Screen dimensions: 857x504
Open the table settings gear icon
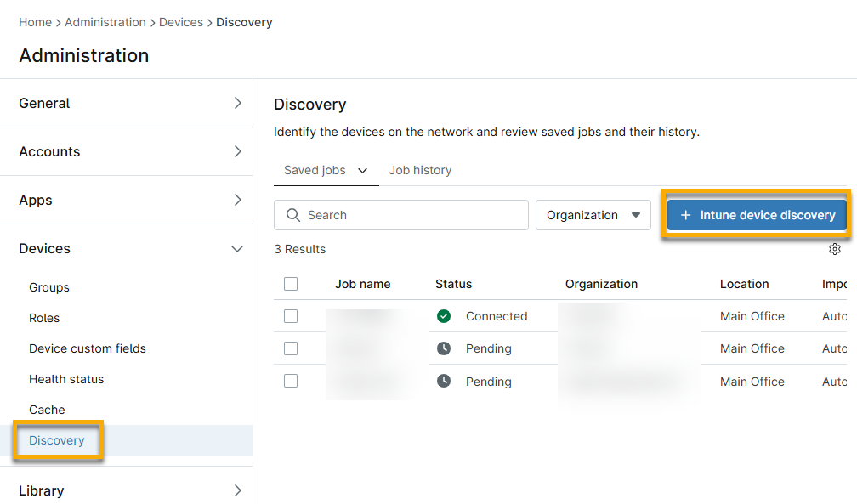[x=835, y=249]
